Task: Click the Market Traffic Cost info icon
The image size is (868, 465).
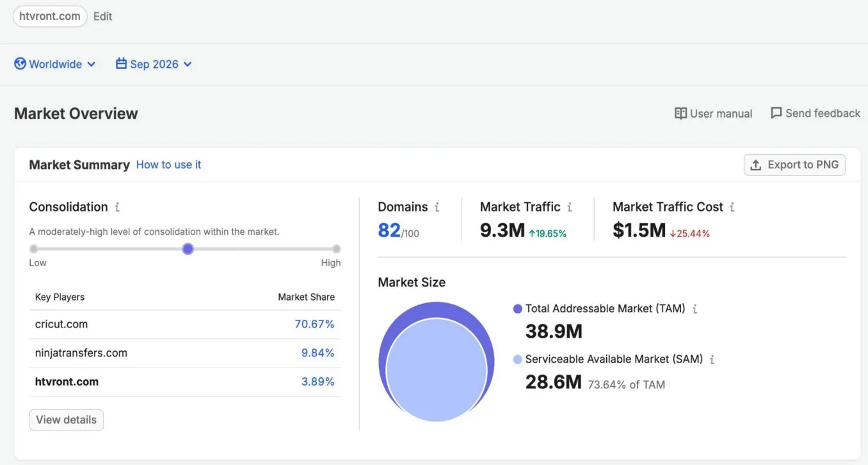Action: [732, 207]
